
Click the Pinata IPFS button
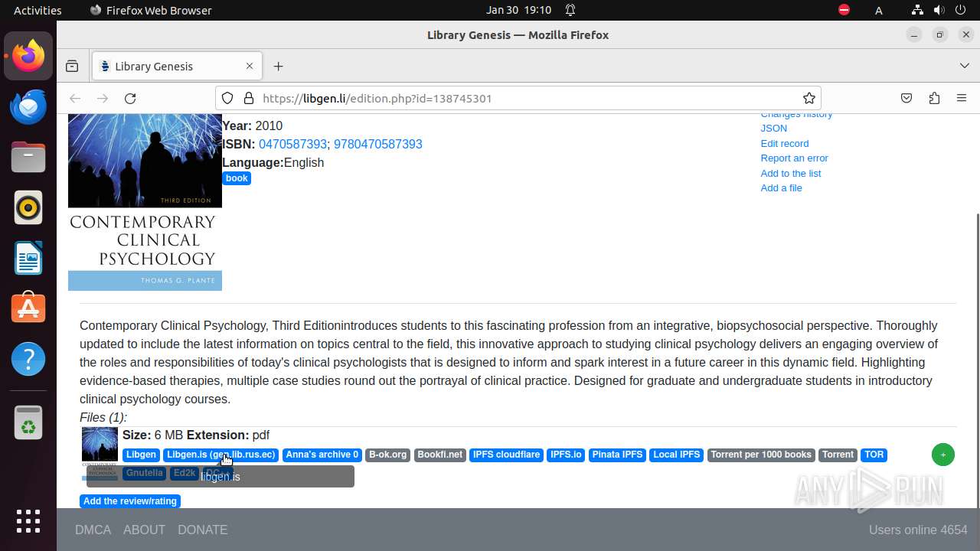pos(617,455)
